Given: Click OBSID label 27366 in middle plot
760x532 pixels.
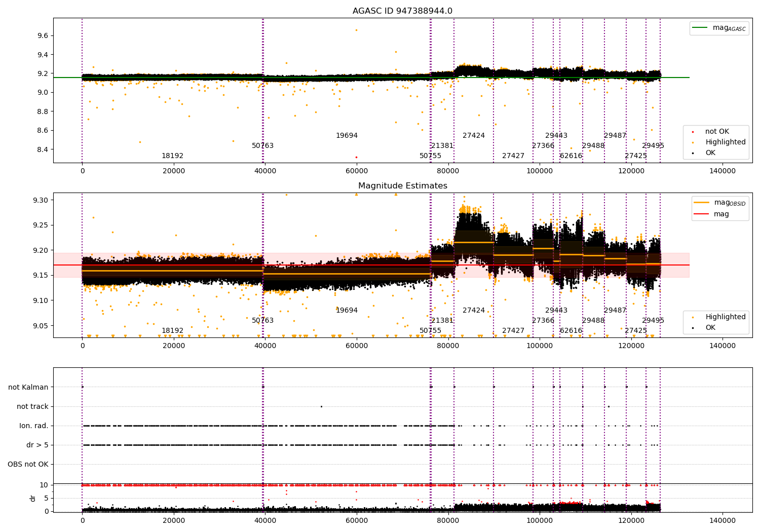Looking at the screenshot, I should coord(543,321).
